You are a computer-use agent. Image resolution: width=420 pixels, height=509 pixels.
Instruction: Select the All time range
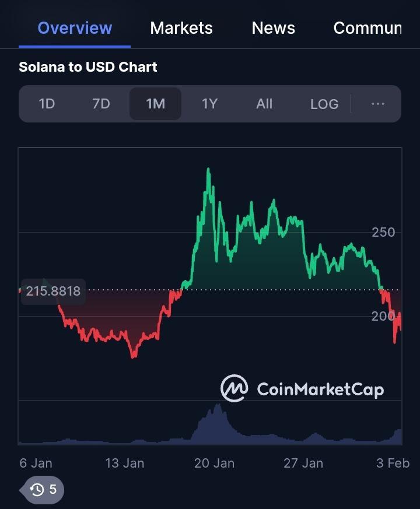click(264, 104)
